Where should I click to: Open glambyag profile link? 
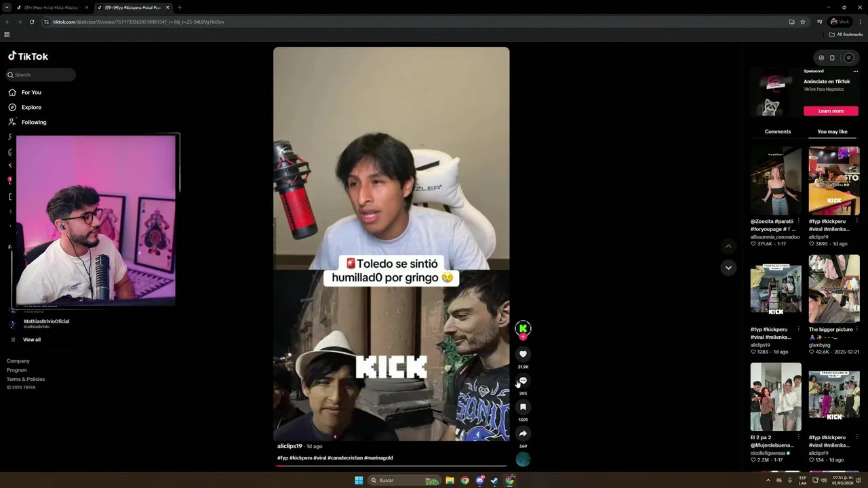pos(819,345)
